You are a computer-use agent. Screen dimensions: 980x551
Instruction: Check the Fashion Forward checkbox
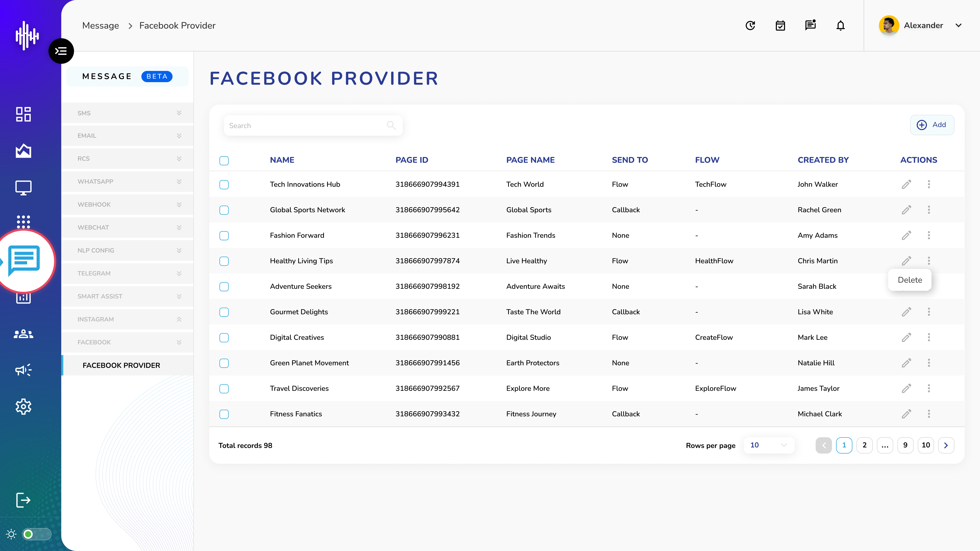coord(224,235)
